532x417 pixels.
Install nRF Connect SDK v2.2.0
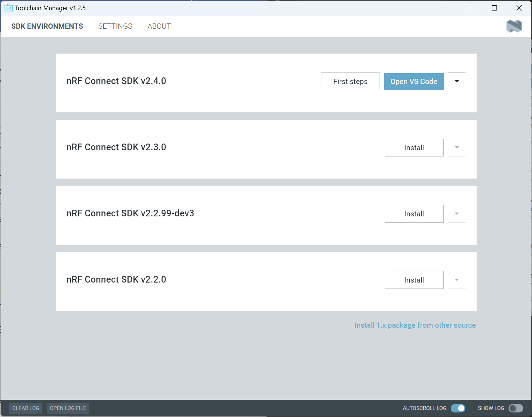(x=414, y=280)
